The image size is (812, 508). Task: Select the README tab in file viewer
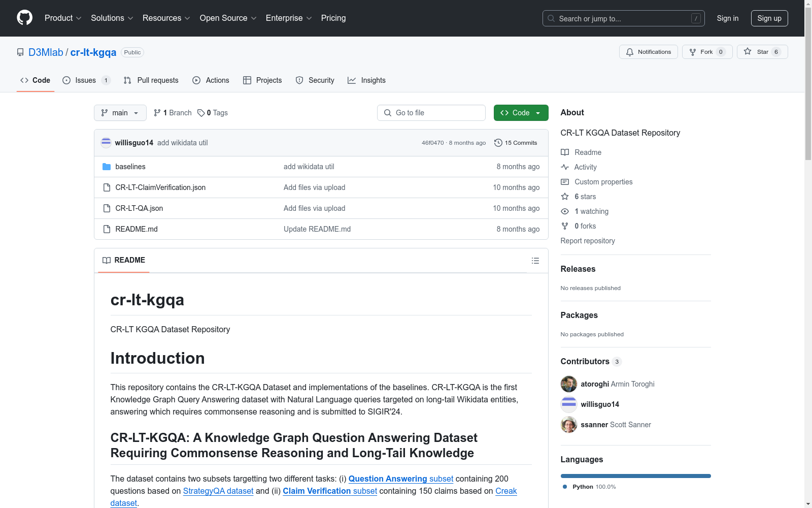point(124,260)
